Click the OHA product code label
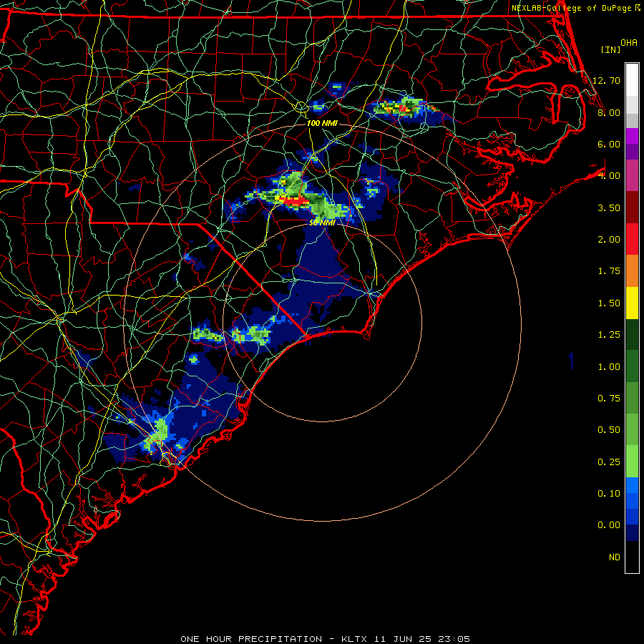644x644 pixels. click(x=629, y=43)
